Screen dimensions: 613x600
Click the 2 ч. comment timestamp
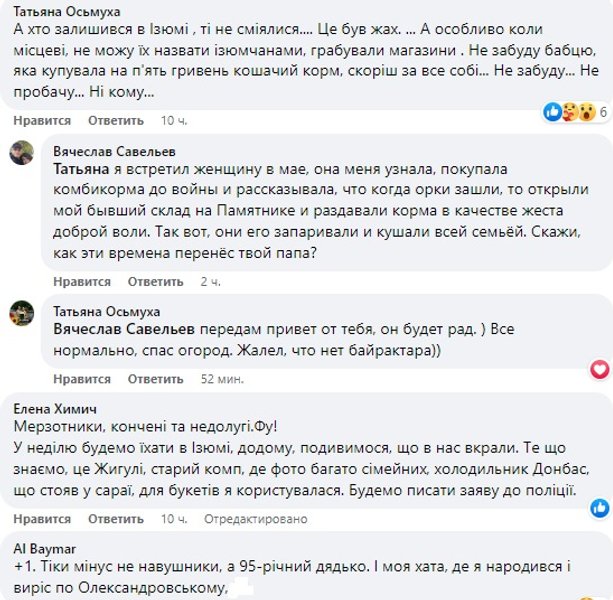tap(210, 282)
